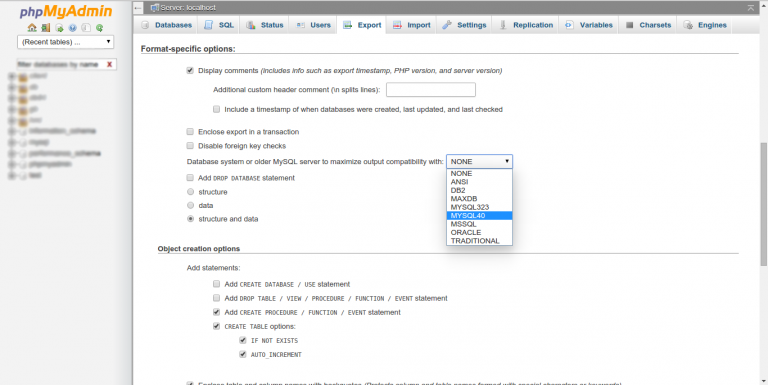The height and width of the screenshot is (385, 768).
Task: Switch to the Import tab
Action: (411, 25)
